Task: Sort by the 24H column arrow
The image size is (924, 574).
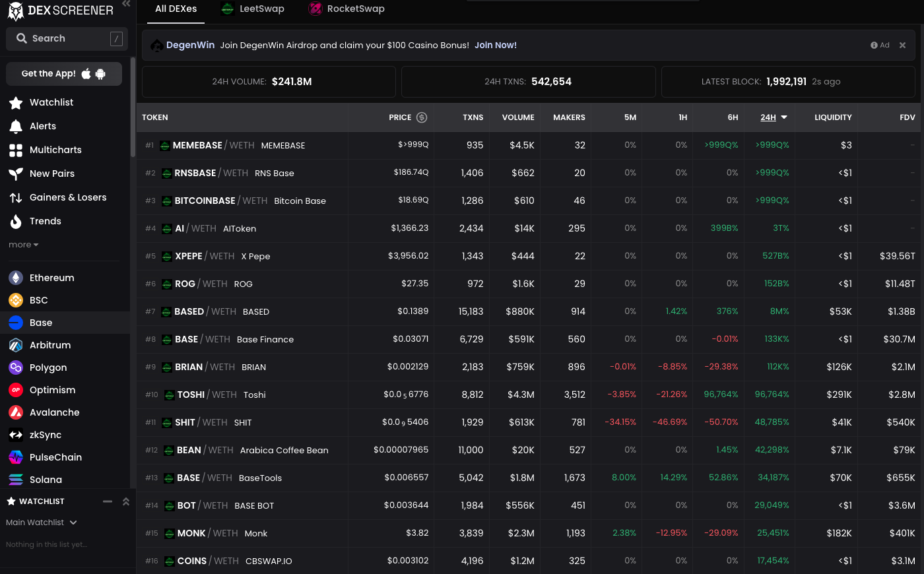Action: (x=784, y=117)
